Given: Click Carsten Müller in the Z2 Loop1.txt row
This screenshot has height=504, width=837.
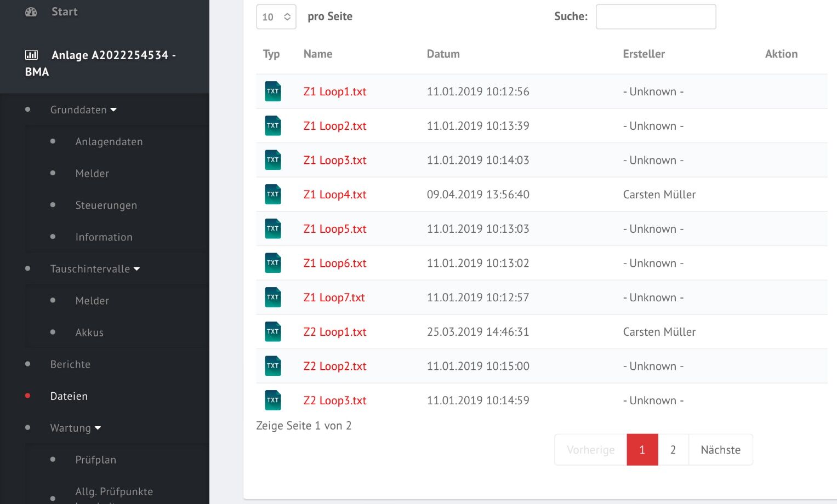Looking at the screenshot, I should point(659,332).
